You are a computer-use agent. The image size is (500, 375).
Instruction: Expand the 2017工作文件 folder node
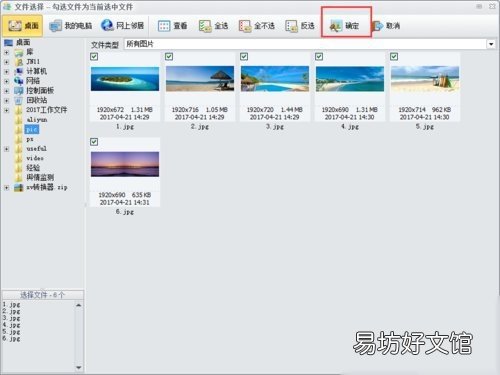pos(6,110)
